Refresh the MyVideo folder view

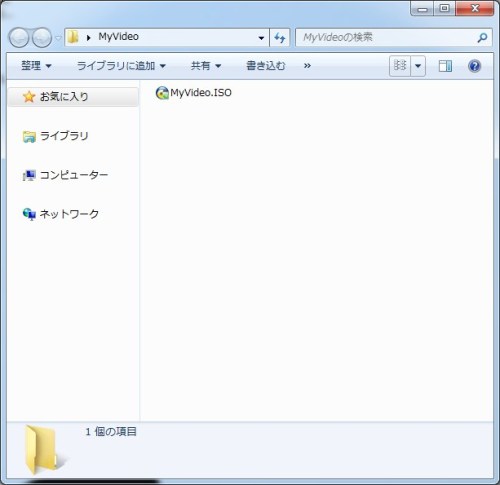(280, 38)
